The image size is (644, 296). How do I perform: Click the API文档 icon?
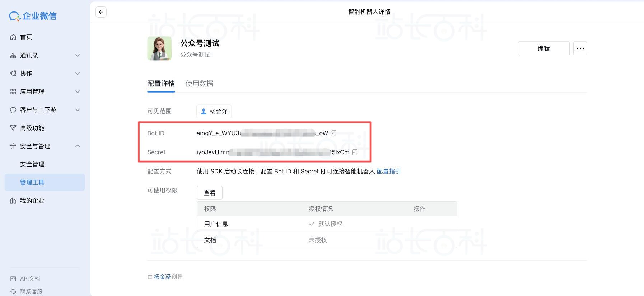point(13,278)
